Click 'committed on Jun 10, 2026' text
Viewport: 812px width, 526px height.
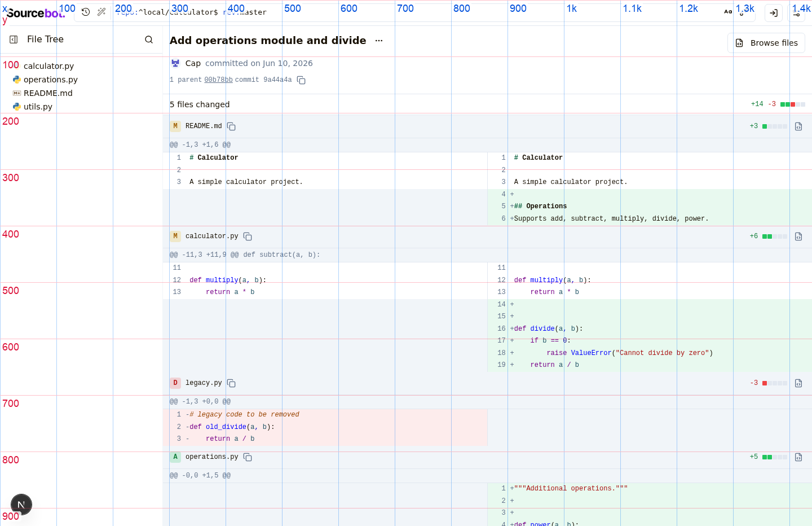pyautogui.click(x=259, y=63)
